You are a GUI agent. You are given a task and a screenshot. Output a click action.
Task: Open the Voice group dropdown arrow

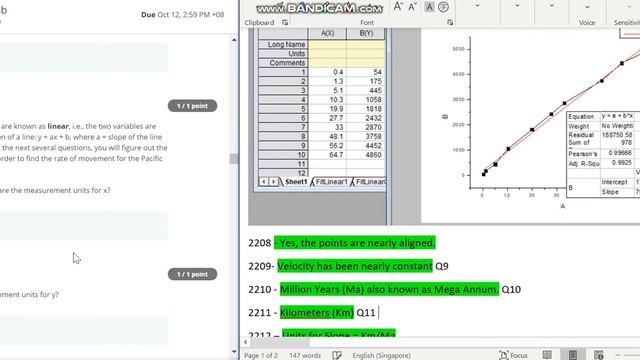pos(587,7)
